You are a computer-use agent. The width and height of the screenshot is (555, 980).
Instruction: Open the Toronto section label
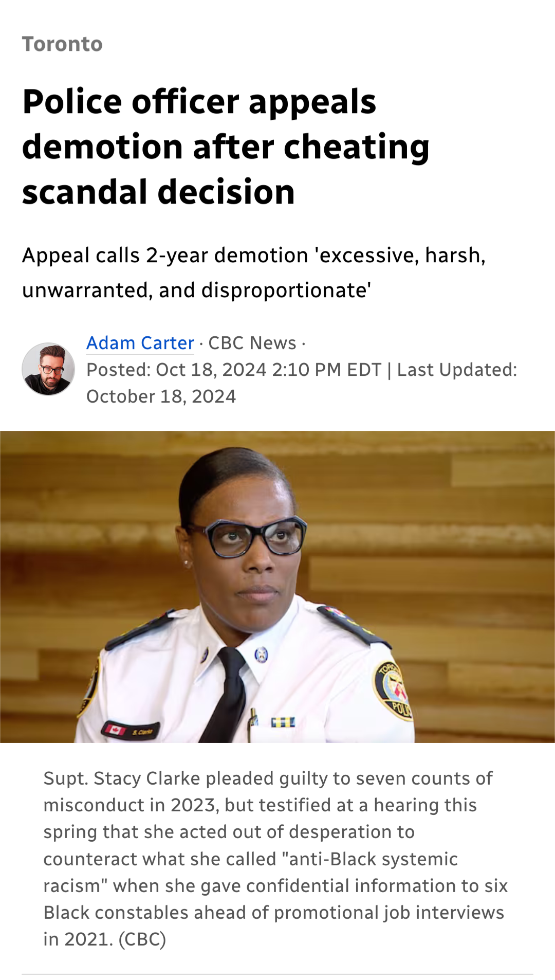click(x=62, y=44)
